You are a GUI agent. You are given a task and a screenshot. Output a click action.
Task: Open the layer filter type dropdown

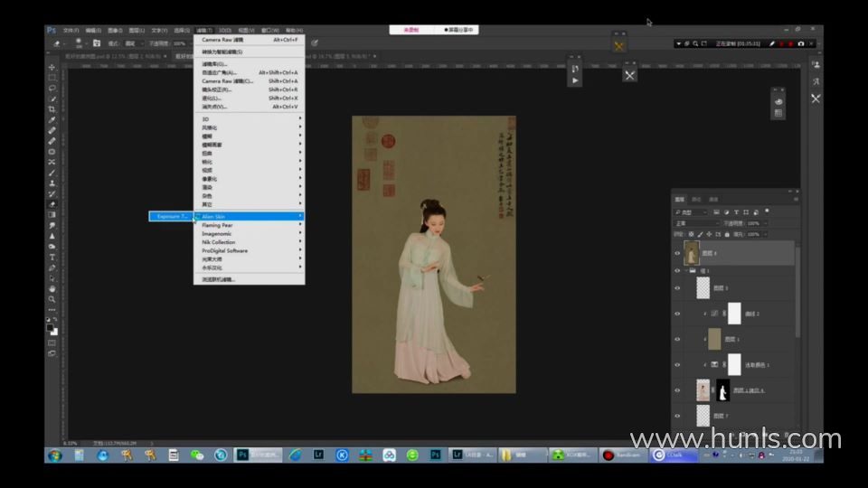click(x=691, y=211)
